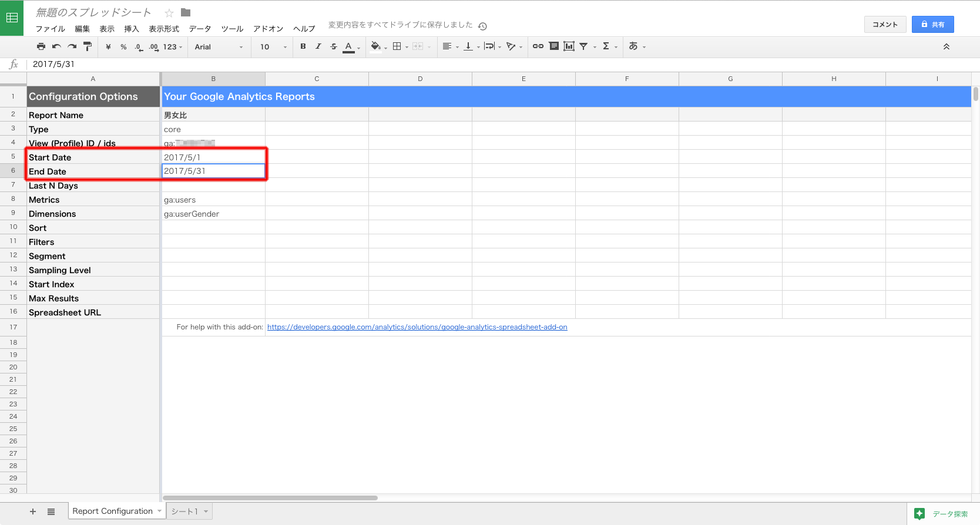Image resolution: width=980 pixels, height=525 pixels.
Task: Open the 123 number format dropdown
Action: 172,47
